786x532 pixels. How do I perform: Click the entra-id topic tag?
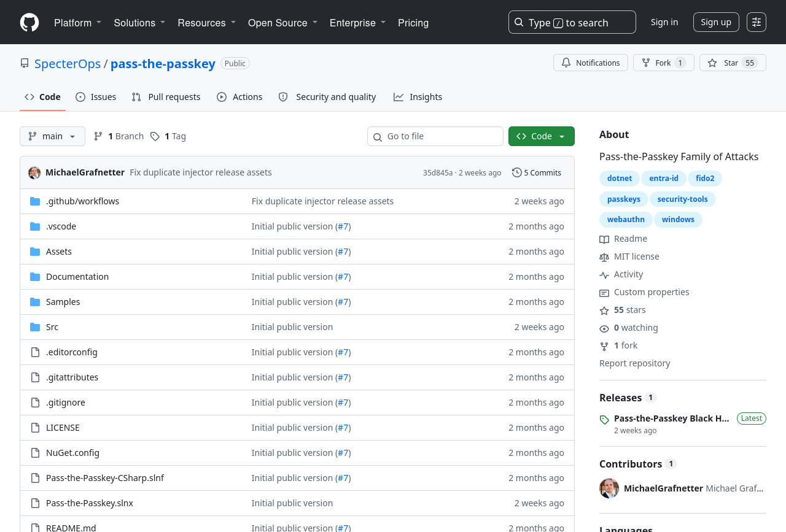pos(664,179)
